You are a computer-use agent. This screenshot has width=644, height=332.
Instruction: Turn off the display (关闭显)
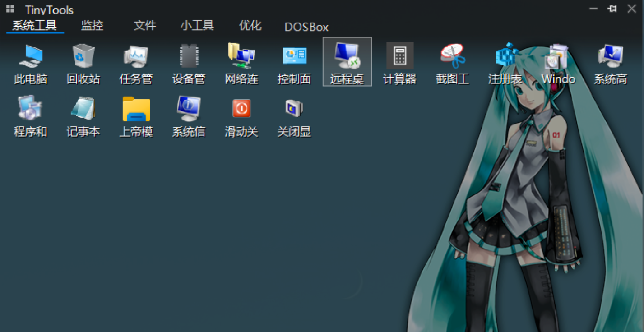[294, 116]
